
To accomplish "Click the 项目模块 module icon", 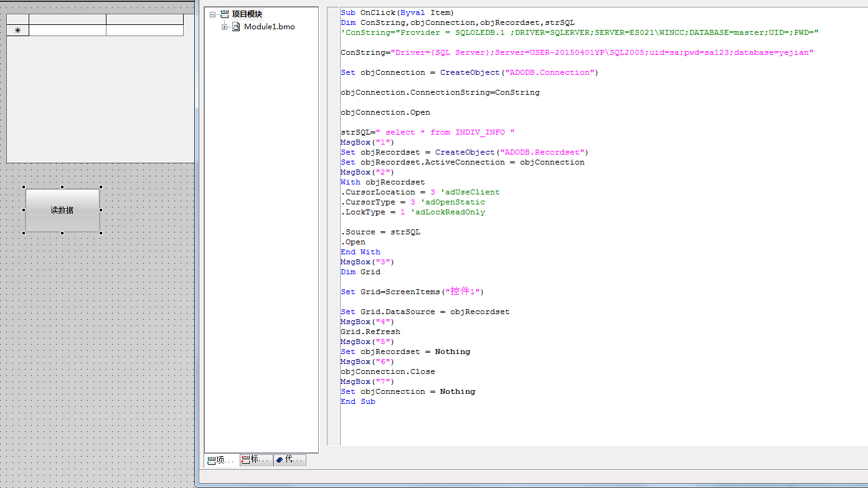I will 225,14.
